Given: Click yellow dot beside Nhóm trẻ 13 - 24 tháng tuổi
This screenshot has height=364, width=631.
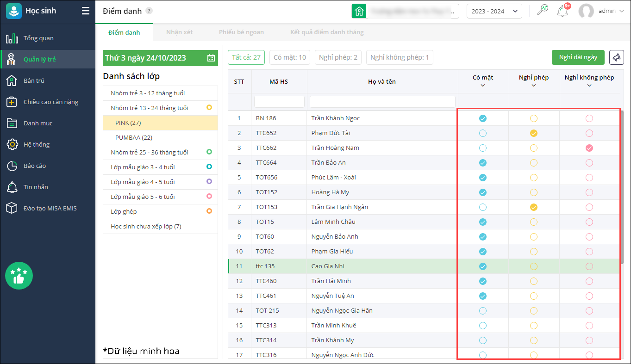Looking at the screenshot, I should click(209, 107).
